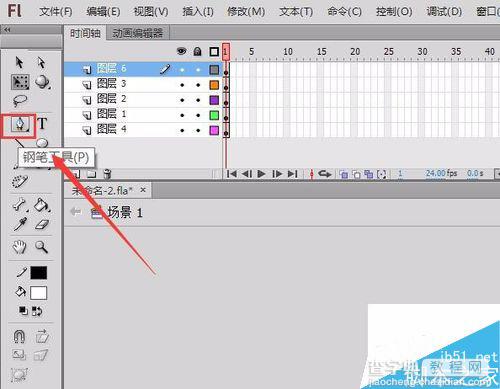The width and height of the screenshot is (500, 389).
Task: Play the timeline
Action: [x=262, y=174]
